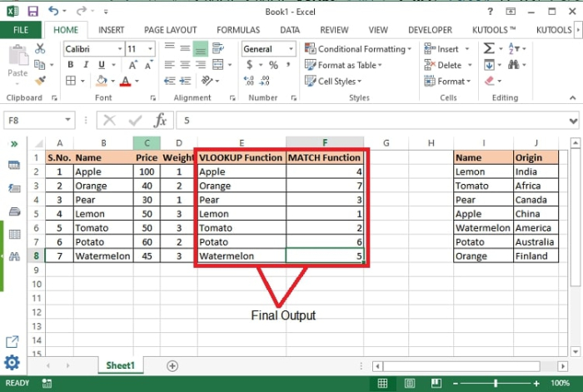Switch to the DEVELOPER tab
This screenshot has width=583, height=392.
[431, 30]
